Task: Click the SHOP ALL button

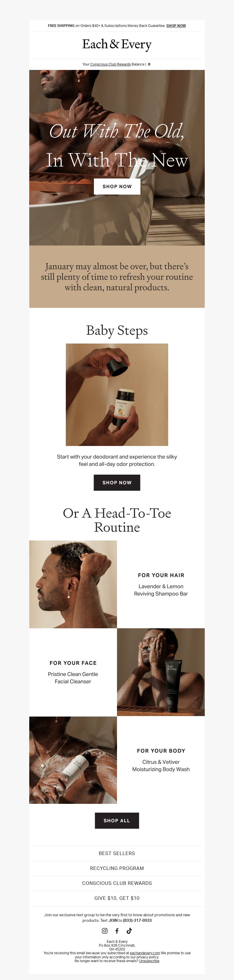Action: (x=117, y=820)
